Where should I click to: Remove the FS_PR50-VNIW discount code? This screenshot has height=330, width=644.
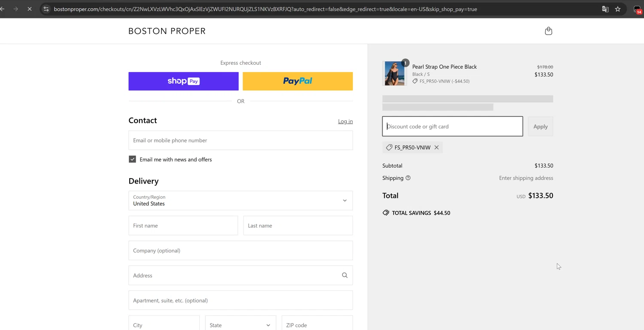pos(437,148)
